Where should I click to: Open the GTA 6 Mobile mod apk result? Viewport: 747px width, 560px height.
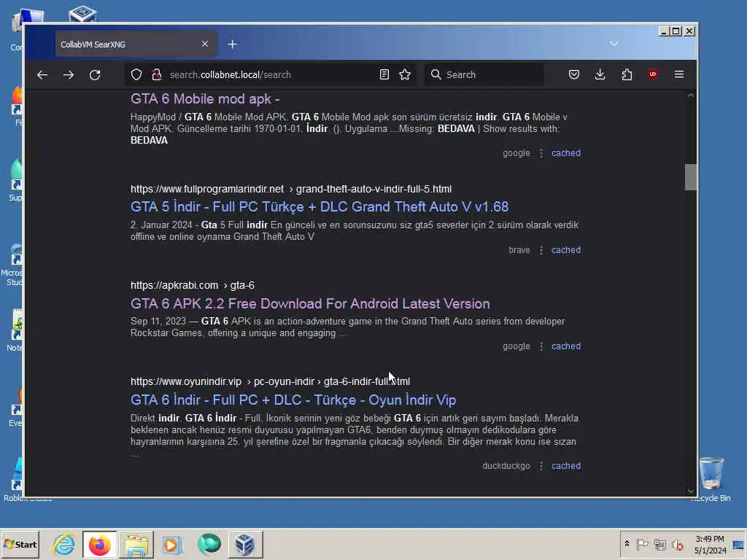pos(205,98)
